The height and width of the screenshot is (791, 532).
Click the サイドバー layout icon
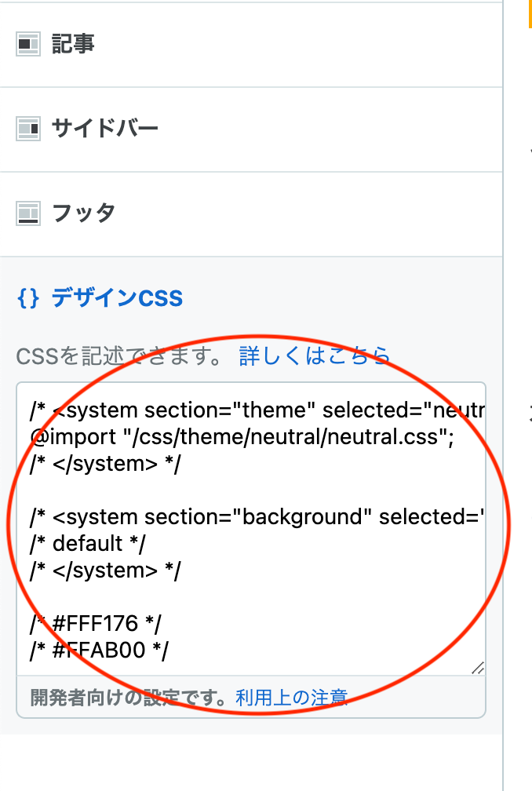tap(27, 128)
